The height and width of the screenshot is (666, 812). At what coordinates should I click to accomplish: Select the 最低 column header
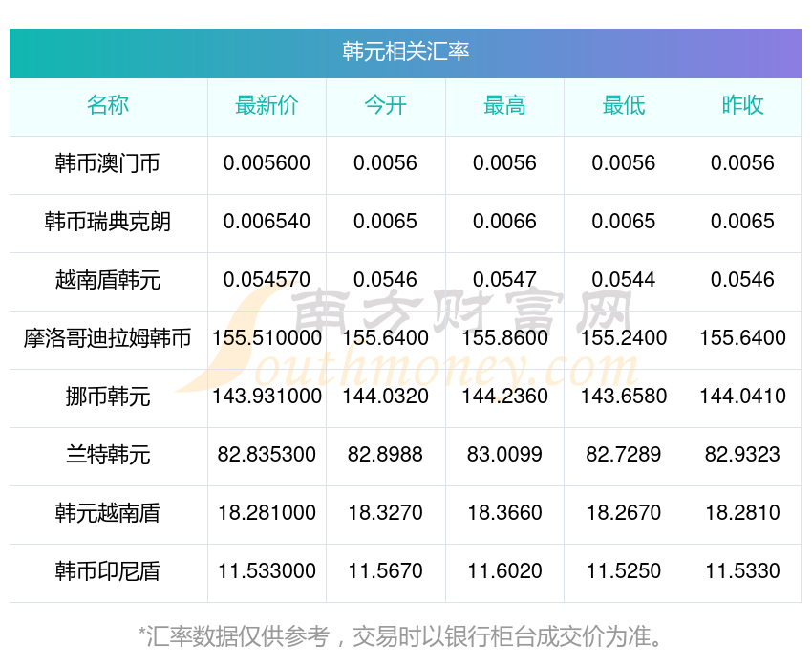click(623, 106)
